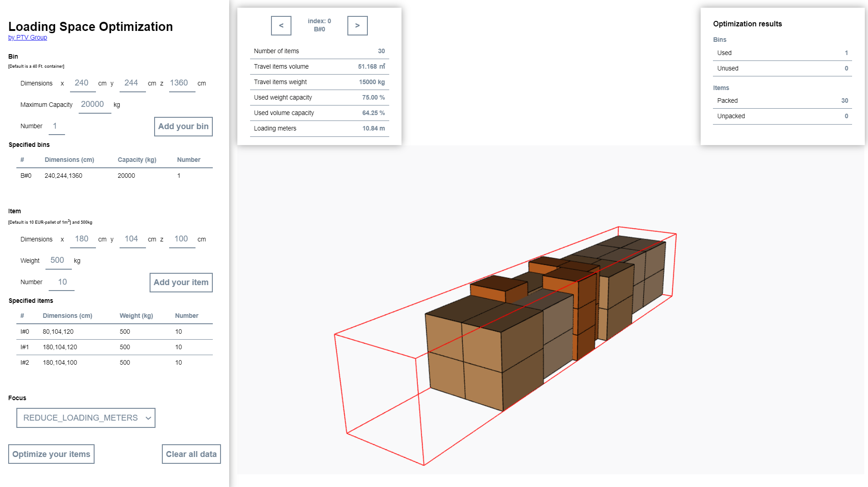868x487 pixels.
Task: Select REDUCE_LOADING_METERS in the Focus selector
Action: point(85,417)
